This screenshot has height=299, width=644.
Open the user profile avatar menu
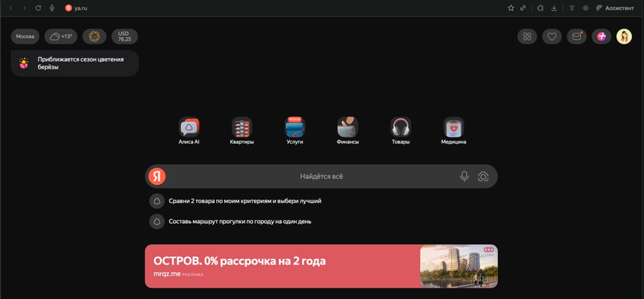coord(624,36)
